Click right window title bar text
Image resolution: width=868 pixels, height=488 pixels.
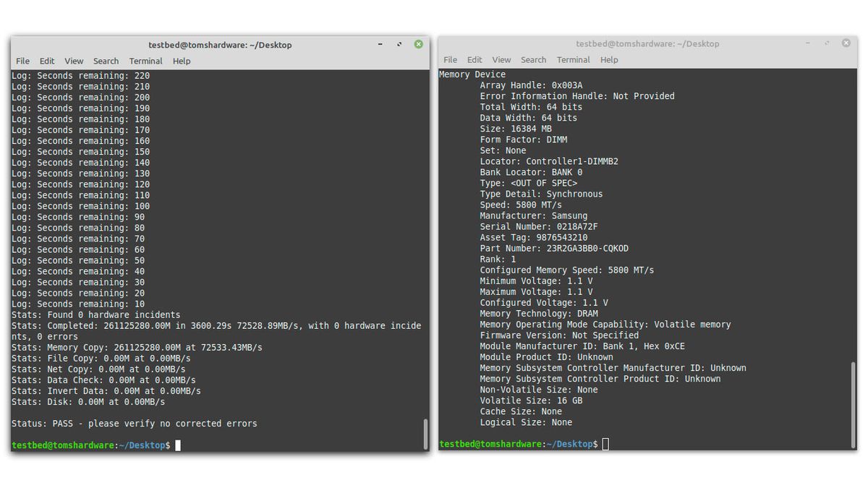point(647,44)
